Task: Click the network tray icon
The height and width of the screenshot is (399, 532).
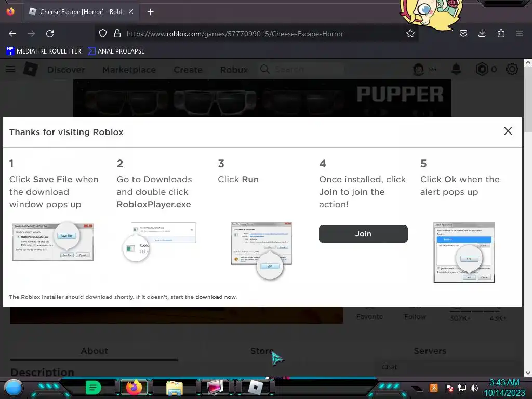Action: pos(462,388)
